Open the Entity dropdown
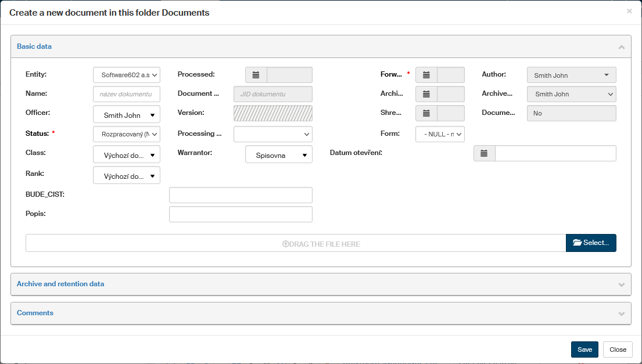This screenshot has height=364, width=642. click(x=126, y=75)
